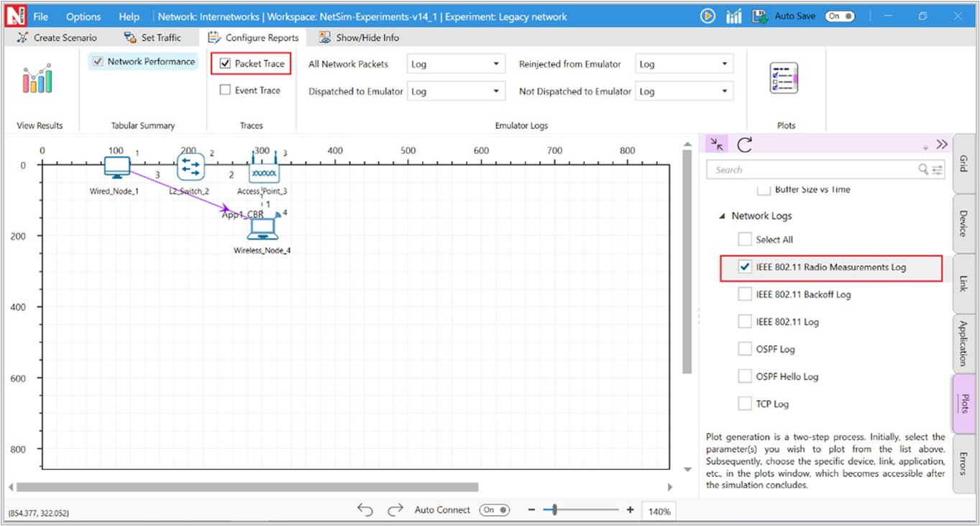Open the Reinjected from Emulator dropdown
This screenshot has height=526, width=980.
(x=684, y=64)
